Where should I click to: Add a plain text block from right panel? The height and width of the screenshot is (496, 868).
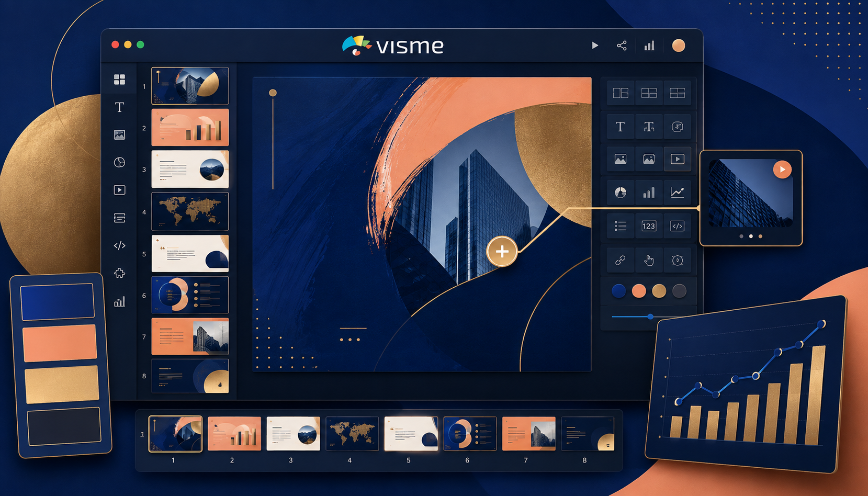(x=621, y=127)
